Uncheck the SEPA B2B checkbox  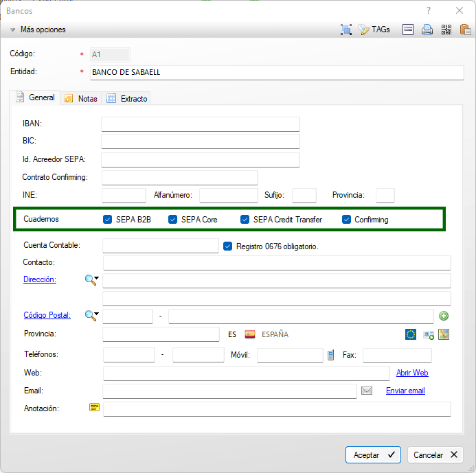[x=107, y=220]
